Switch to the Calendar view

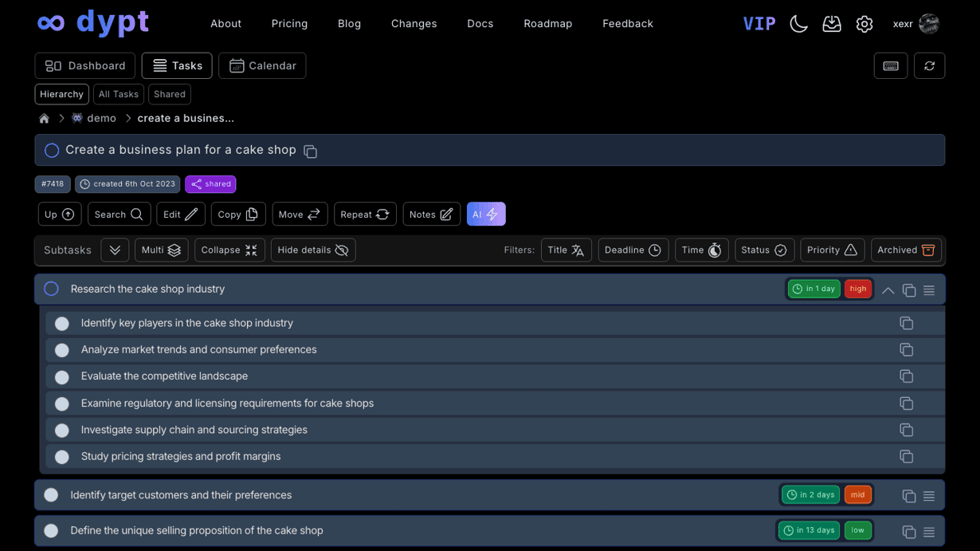[x=262, y=65]
